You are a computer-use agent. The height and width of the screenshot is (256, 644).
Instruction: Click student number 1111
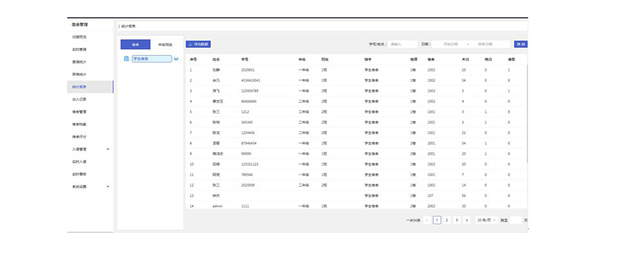click(245, 206)
